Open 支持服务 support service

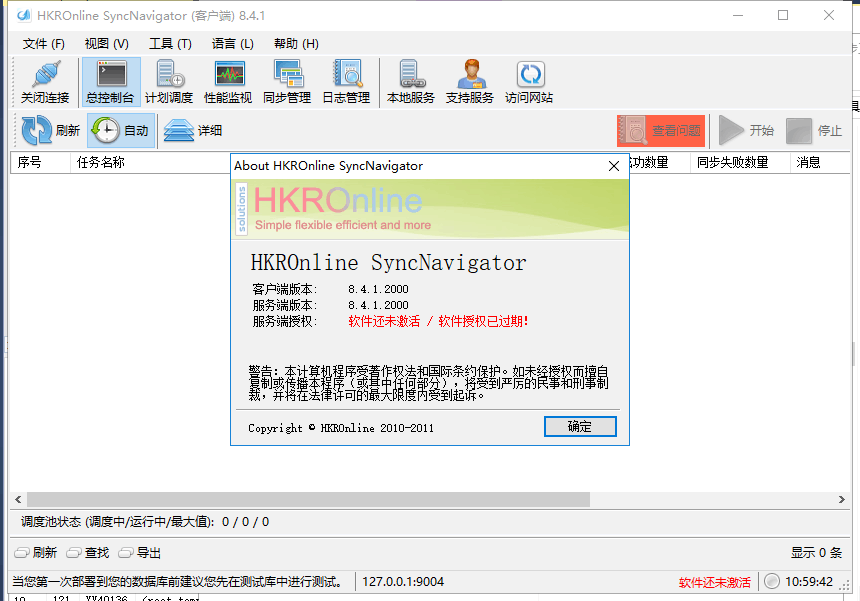(x=470, y=82)
